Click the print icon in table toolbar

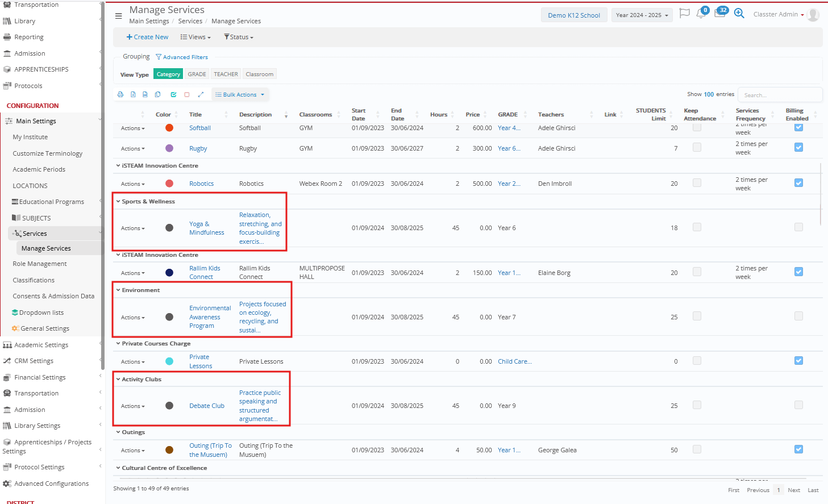[120, 95]
